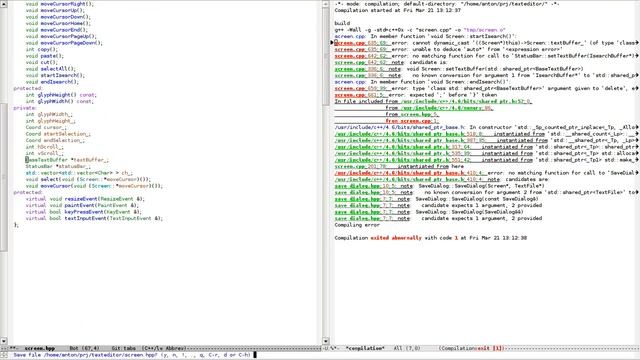
Task: Click the down arrow of screen.hpp scrollbar
Action: [x=4, y=341]
